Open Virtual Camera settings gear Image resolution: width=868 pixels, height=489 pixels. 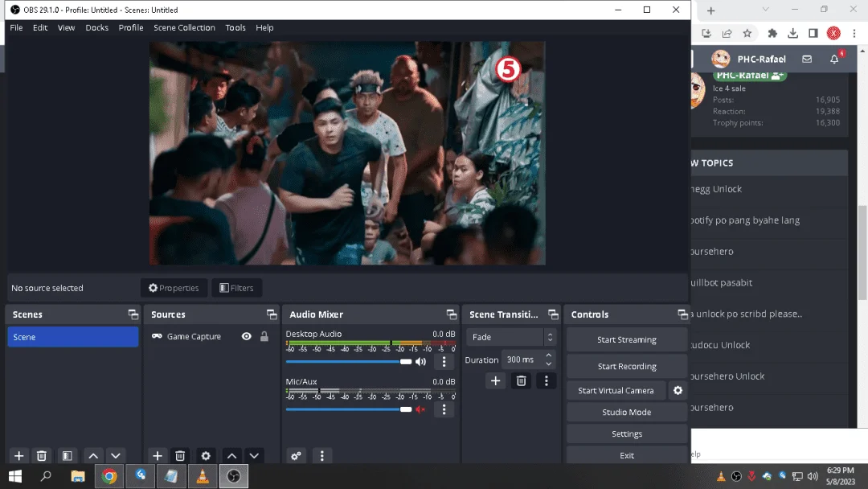tap(678, 390)
